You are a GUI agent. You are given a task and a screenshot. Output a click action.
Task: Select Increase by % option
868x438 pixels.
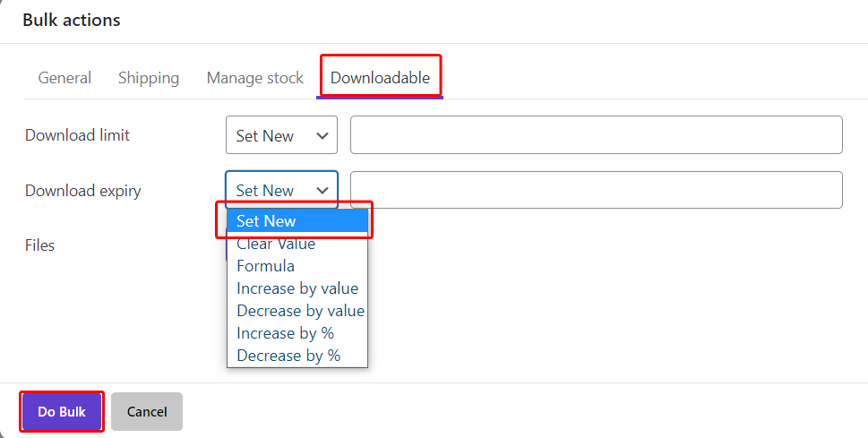point(285,333)
